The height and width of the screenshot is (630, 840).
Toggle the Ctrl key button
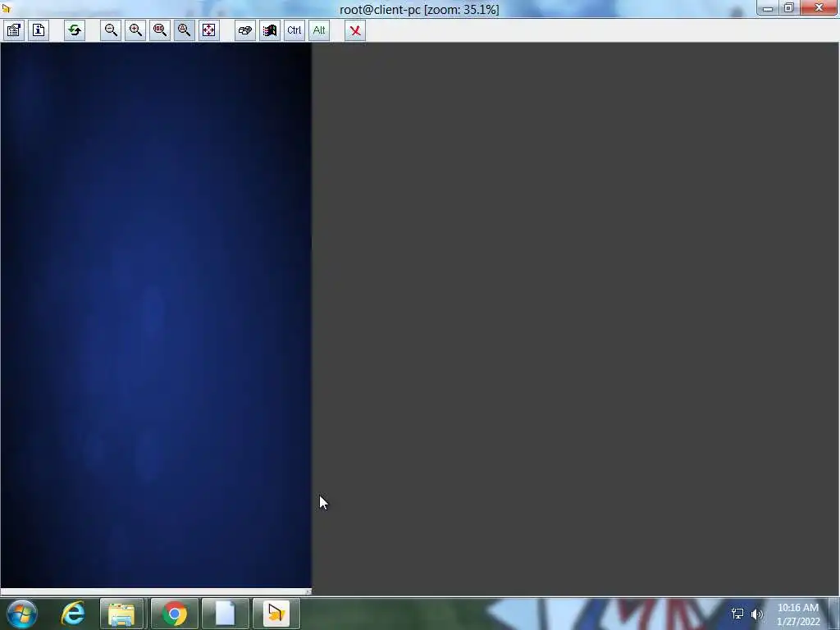(x=294, y=30)
